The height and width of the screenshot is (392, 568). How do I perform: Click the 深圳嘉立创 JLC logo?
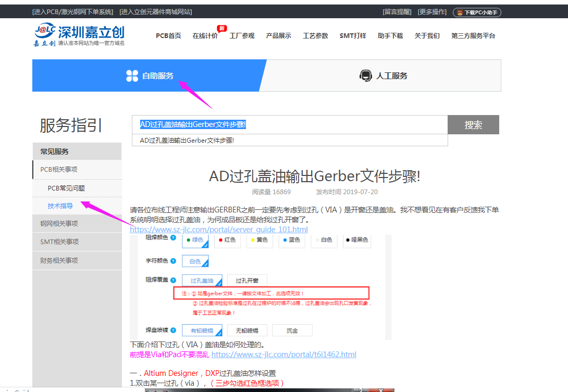[79, 35]
